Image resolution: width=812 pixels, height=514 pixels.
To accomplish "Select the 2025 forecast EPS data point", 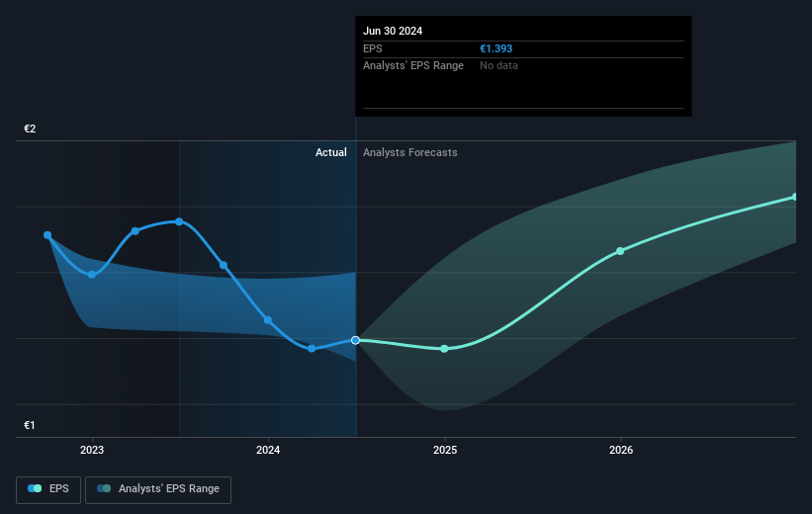I will (444, 349).
